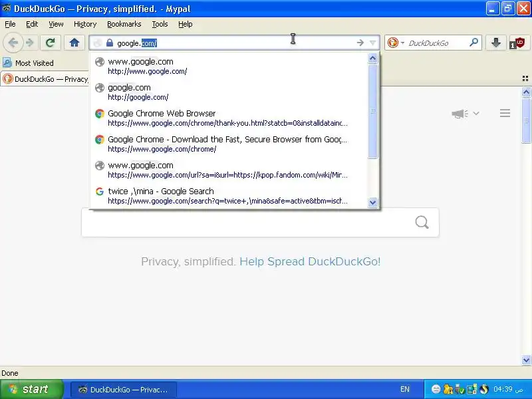Click the Mypal raccoon title bar icon
The width and height of the screenshot is (532, 399).
[6, 8]
